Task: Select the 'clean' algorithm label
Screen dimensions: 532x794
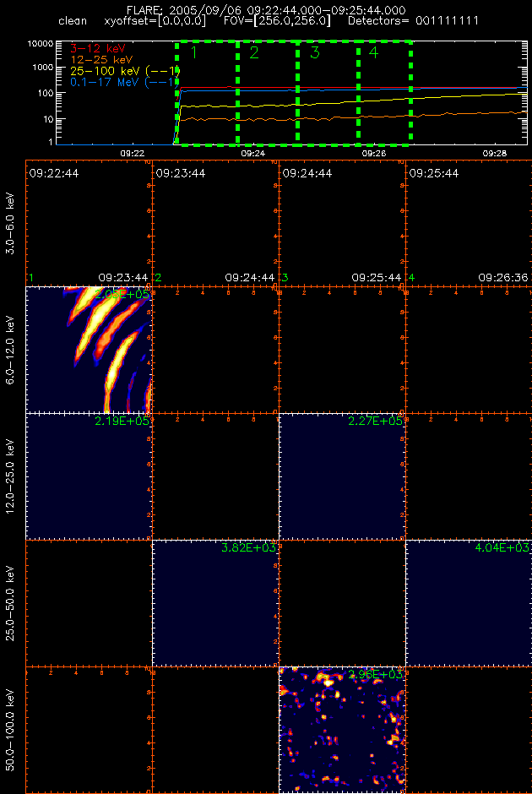Action: [x=73, y=22]
